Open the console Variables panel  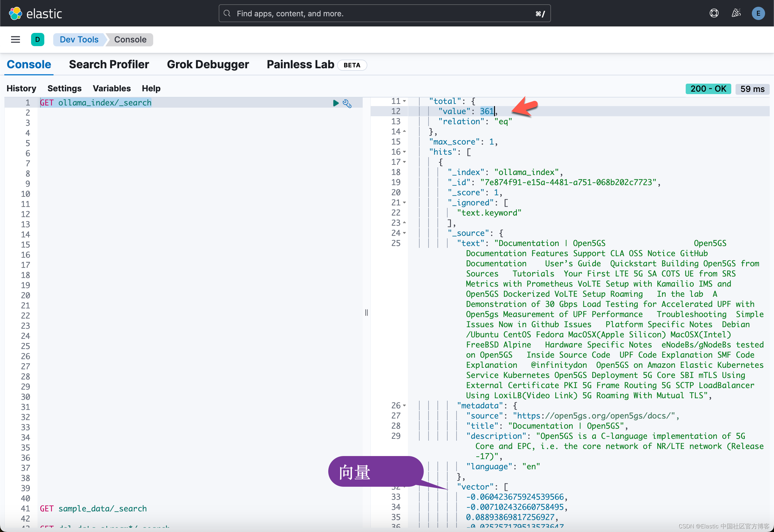pyautogui.click(x=112, y=88)
